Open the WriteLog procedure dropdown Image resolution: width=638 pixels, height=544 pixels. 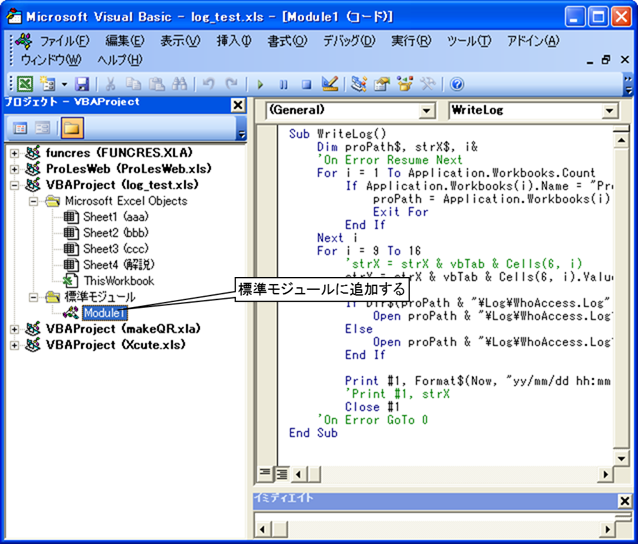609,111
